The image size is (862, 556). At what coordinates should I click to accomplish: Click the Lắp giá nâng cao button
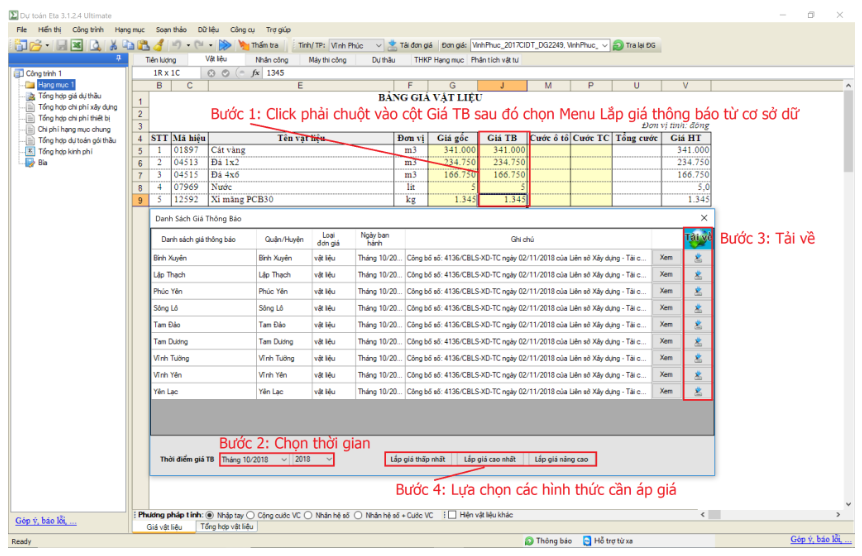[x=561, y=459]
